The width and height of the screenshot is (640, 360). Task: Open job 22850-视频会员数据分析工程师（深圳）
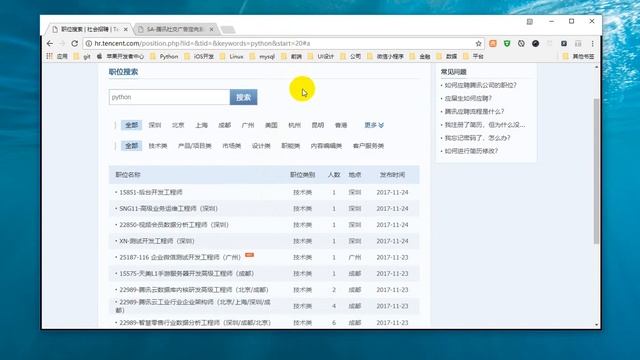pos(174,225)
